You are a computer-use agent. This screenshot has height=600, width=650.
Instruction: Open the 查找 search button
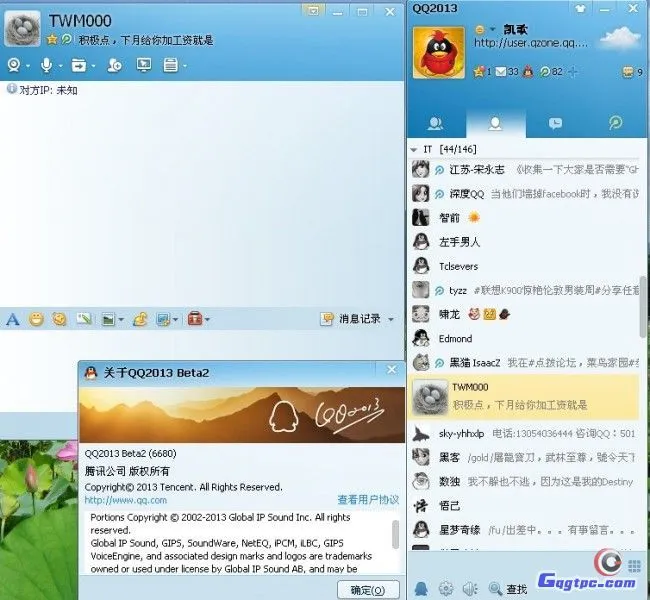[508, 588]
